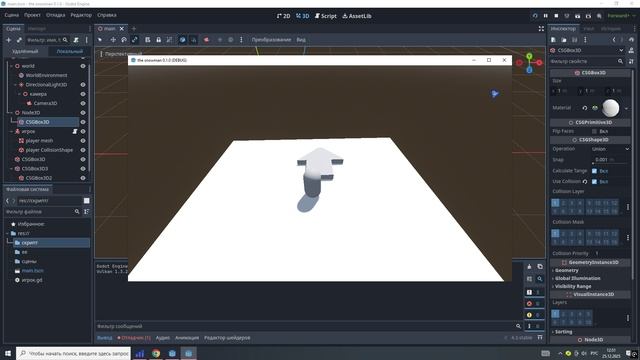Open the Редактор menu
The width and height of the screenshot is (640, 360).
81,15
